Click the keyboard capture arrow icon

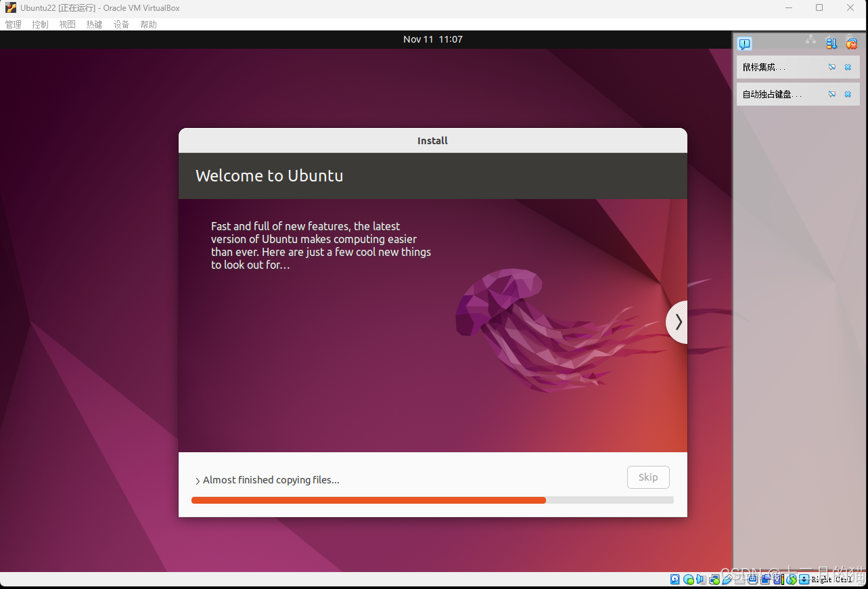pyautogui.click(x=804, y=580)
